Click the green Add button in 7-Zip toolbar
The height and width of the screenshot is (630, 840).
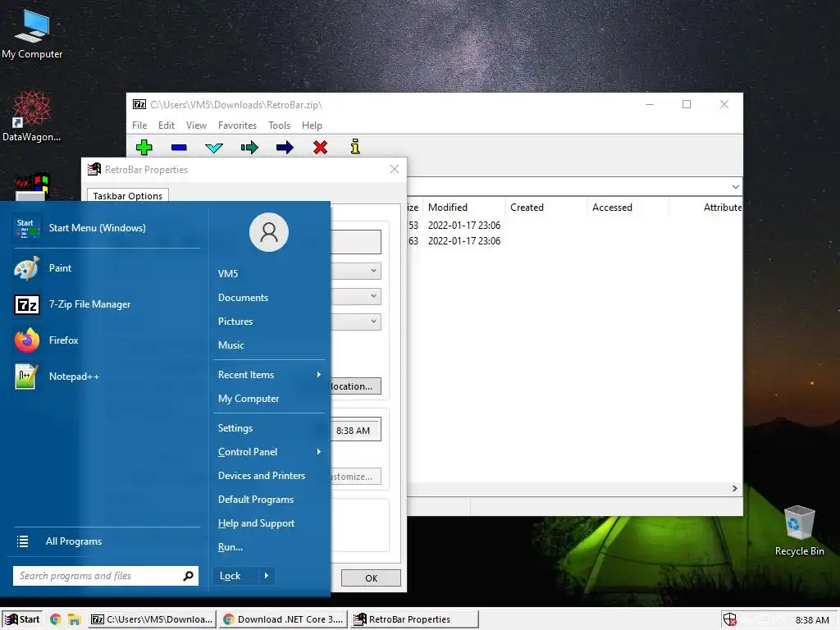click(144, 148)
